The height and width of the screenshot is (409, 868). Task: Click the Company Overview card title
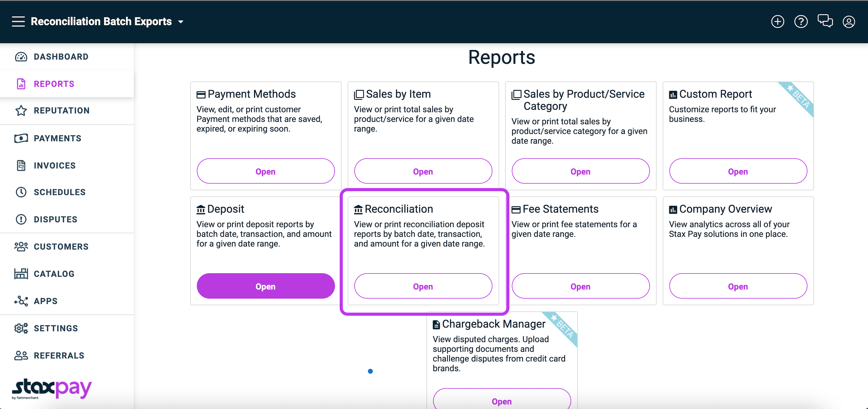tap(725, 209)
